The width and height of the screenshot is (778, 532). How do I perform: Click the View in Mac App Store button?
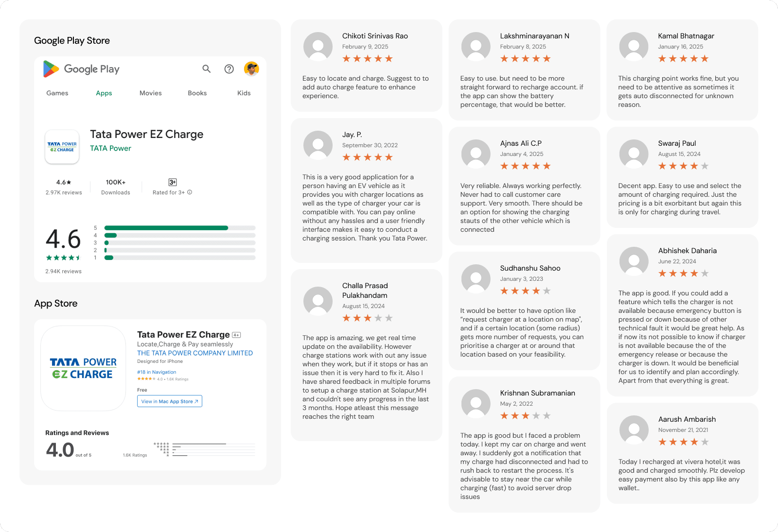pyautogui.click(x=170, y=401)
